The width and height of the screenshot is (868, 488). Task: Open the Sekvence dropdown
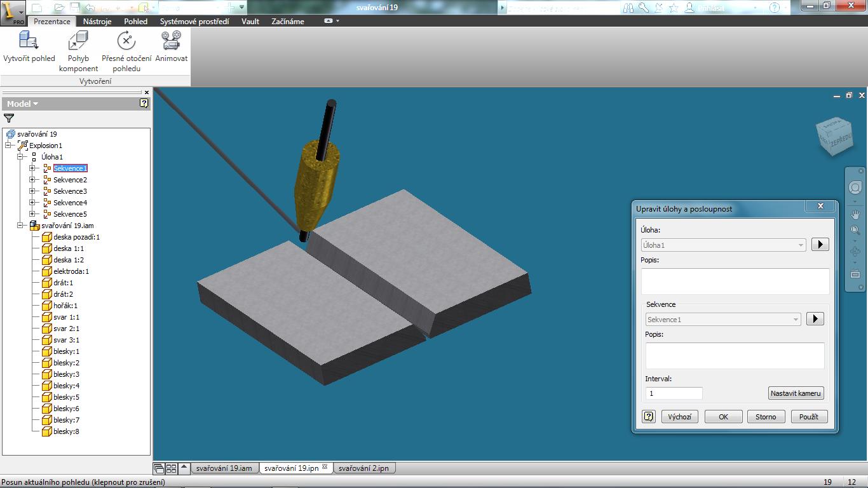tap(723, 320)
